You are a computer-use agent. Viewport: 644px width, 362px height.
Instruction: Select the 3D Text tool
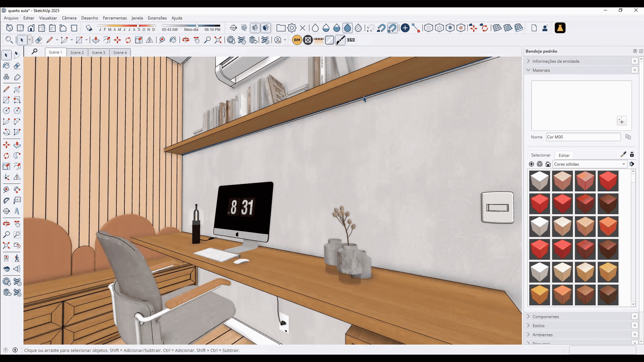click(17, 211)
